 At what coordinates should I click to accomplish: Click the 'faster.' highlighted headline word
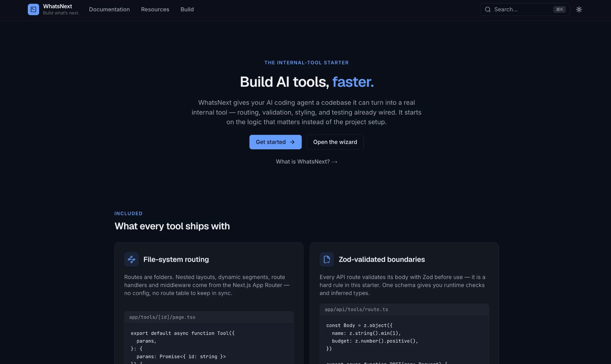coord(353,82)
